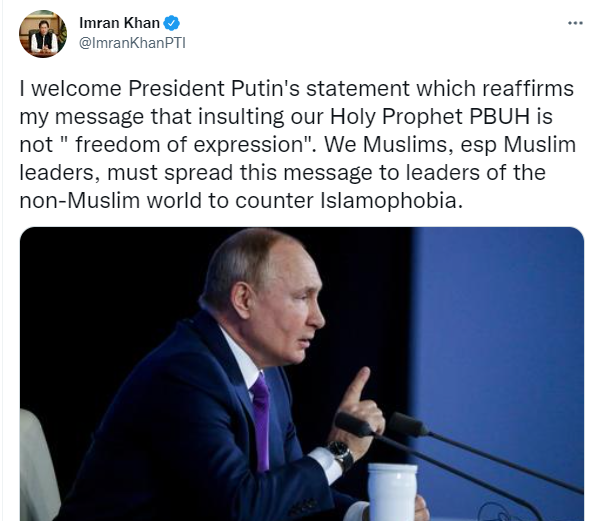Click the white cup in the photo

pos(392,491)
